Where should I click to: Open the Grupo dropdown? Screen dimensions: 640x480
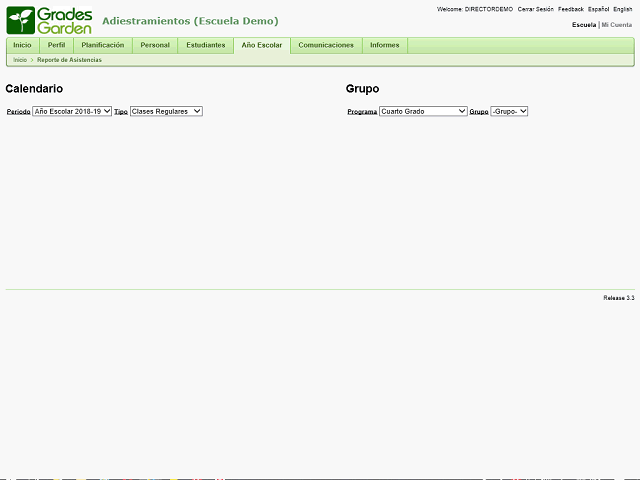(509, 111)
